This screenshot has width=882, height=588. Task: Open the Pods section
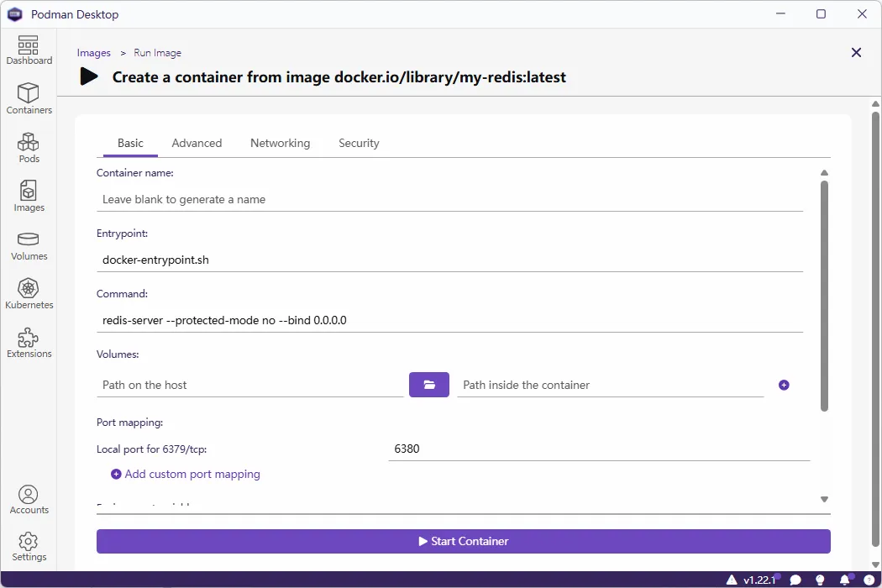tap(29, 148)
